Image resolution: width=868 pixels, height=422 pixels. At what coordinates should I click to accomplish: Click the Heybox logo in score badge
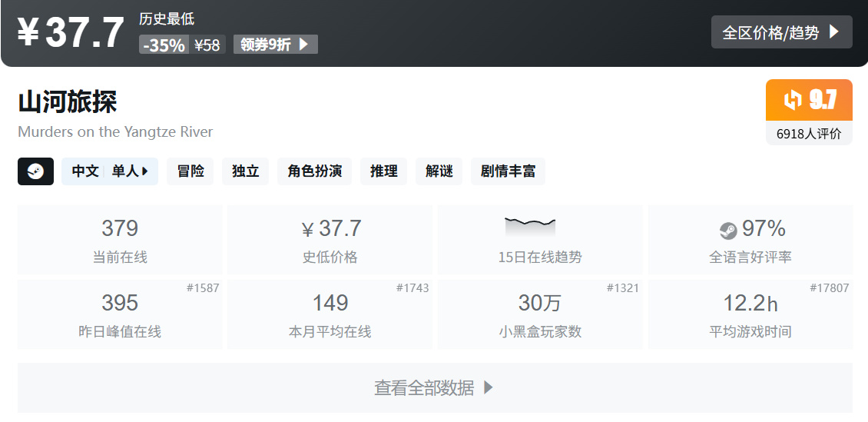[793, 100]
